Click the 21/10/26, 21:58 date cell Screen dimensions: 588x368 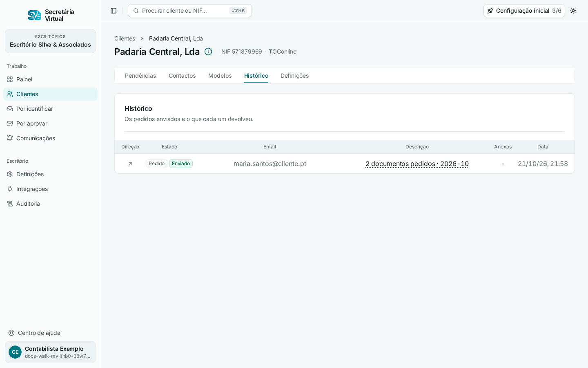point(543,164)
